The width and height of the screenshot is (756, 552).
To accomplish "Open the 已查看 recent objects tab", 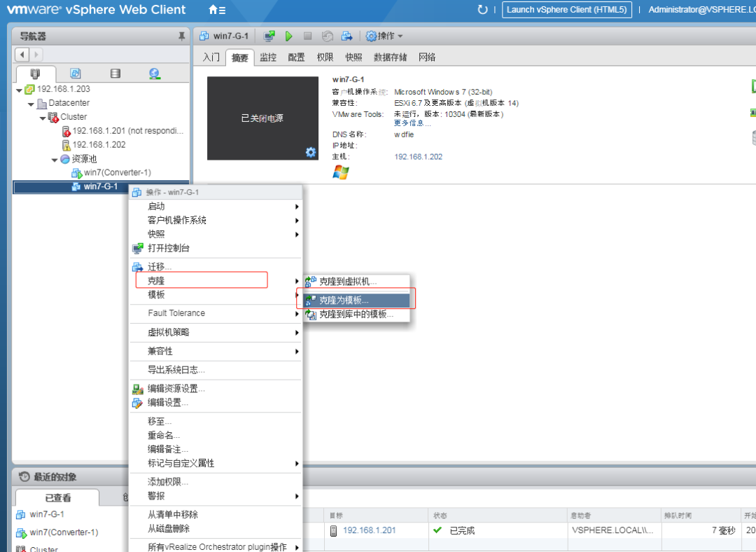I will pyautogui.click(x=58, y=498).
